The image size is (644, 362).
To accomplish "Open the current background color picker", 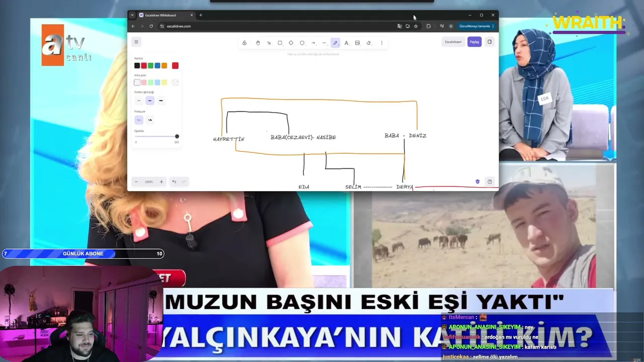I will point(175,82).
